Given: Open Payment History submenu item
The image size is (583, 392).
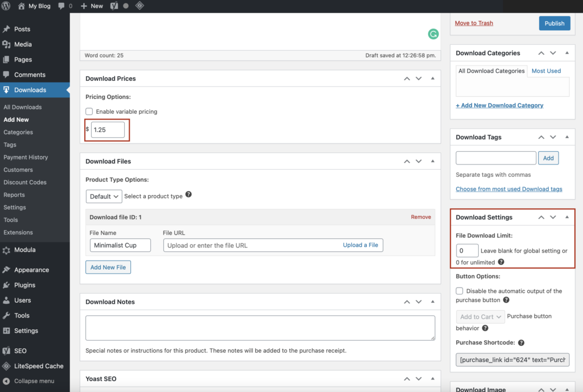Looking at the screenshot, I should [26, 157].
